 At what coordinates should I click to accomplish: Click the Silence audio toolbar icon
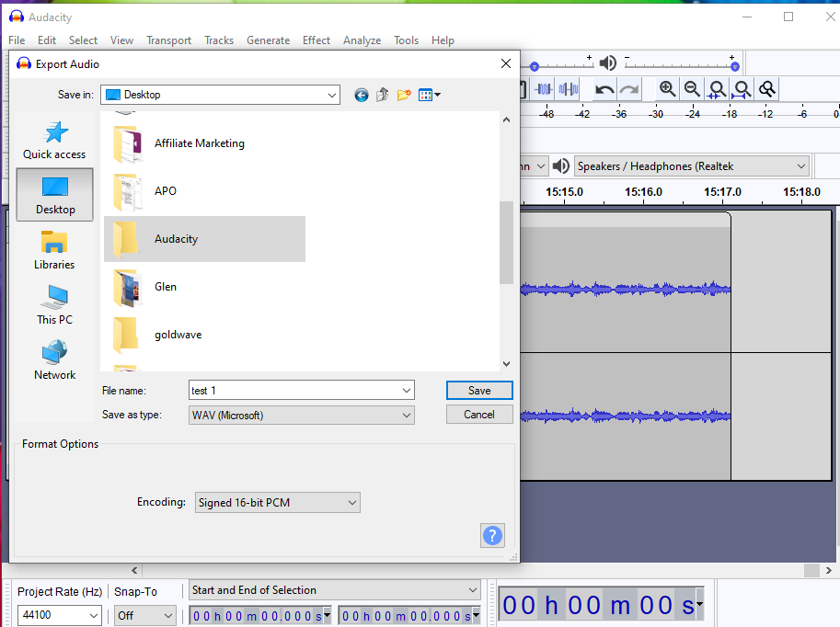pos(569,89)
